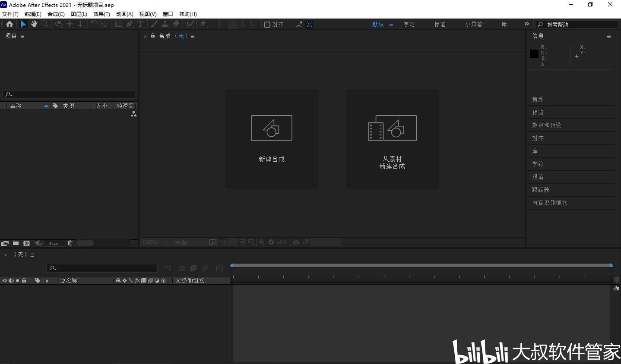The width and height of the screenshot is (621, 364).
Task: Click the Interpret Footage icon
Action: point(5,243)
